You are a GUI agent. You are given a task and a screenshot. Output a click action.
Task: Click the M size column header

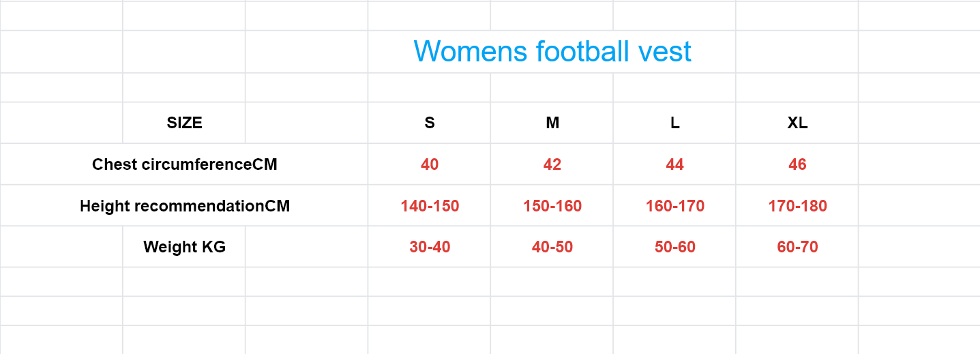click(x=552, y=123)
